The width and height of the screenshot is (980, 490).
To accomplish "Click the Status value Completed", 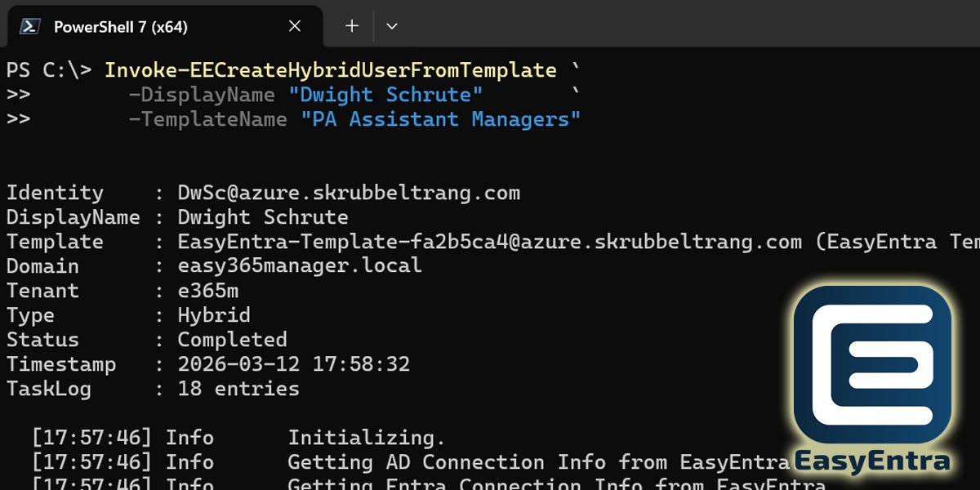I will click(x=232, y=341).
